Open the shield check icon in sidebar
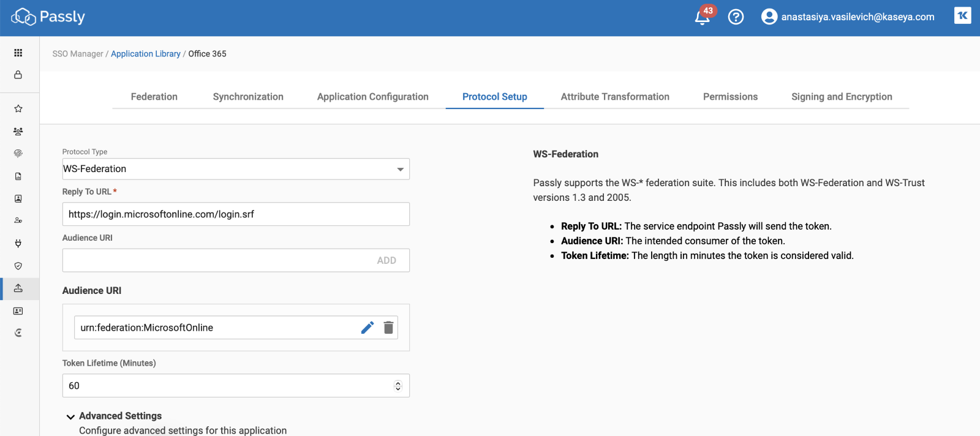 tap(18, 266)
